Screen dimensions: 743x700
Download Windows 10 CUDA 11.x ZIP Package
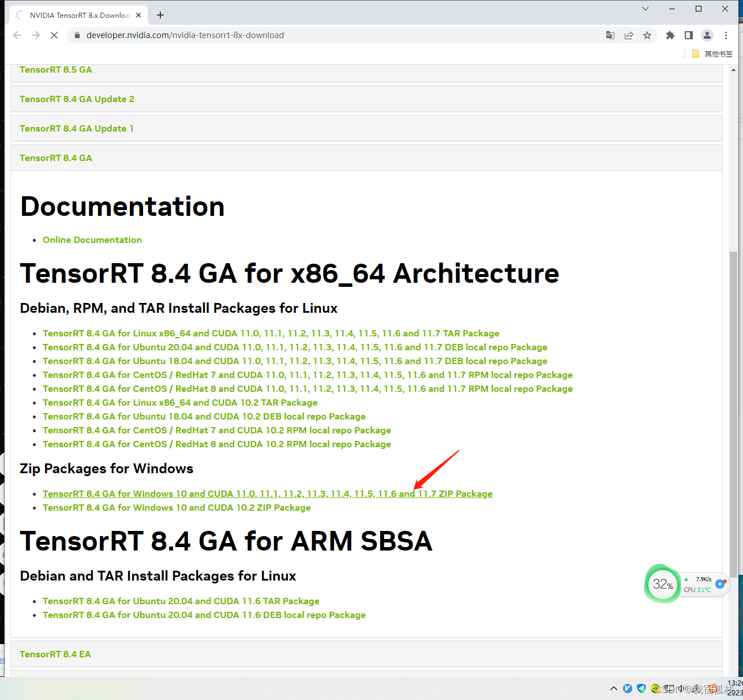pyautogui.click(x=268, y=494)
